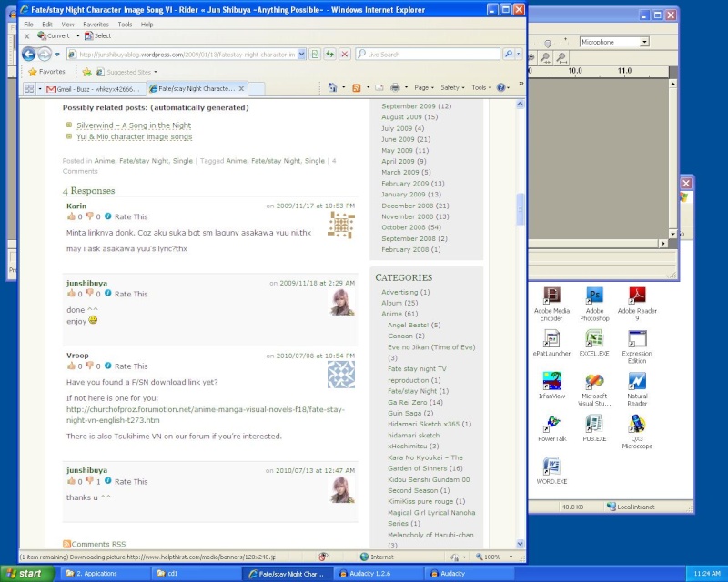The width and height of the screenshot is (728, 582).
Task: Select the Fate/stay Night Character tab
Action: coord(197,88)
